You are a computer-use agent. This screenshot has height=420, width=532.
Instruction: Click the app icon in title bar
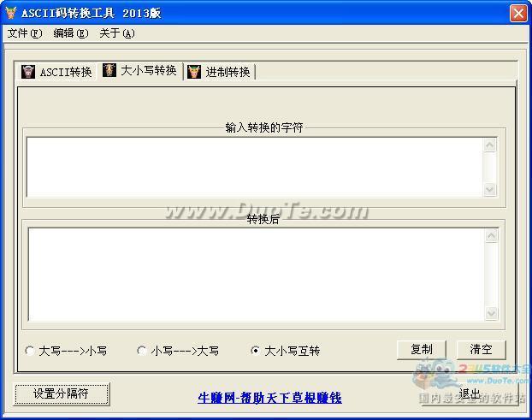click(10, 13)
